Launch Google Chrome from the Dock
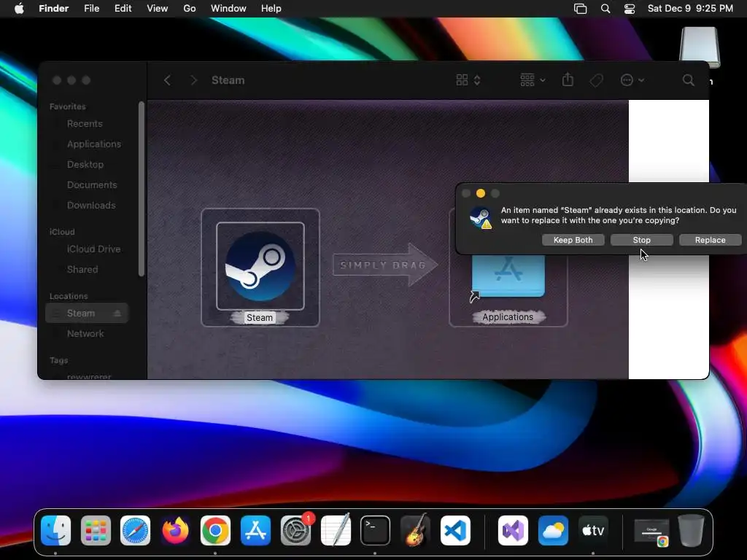The image size is (747, 560). coord(215,531)
